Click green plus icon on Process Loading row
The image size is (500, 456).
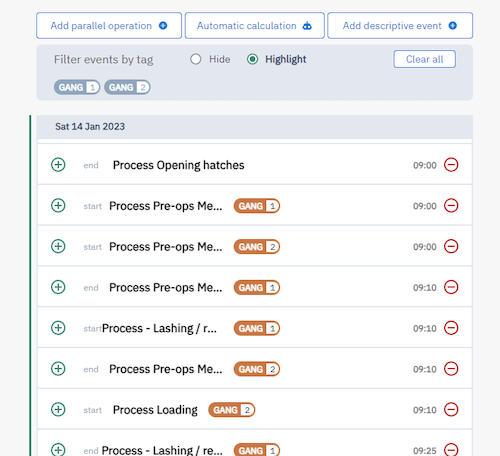click(x=58, y=409)
